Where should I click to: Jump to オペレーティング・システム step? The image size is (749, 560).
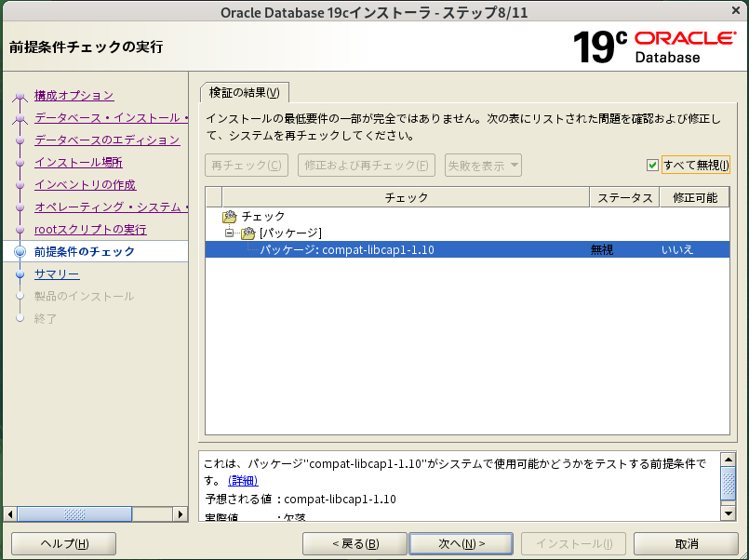tap(112, 207)
